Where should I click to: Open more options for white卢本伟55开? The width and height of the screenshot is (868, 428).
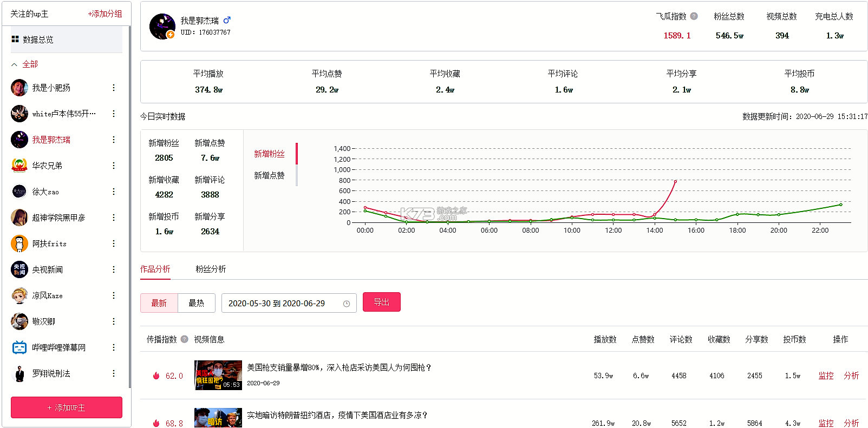click(x=114, y=114)
